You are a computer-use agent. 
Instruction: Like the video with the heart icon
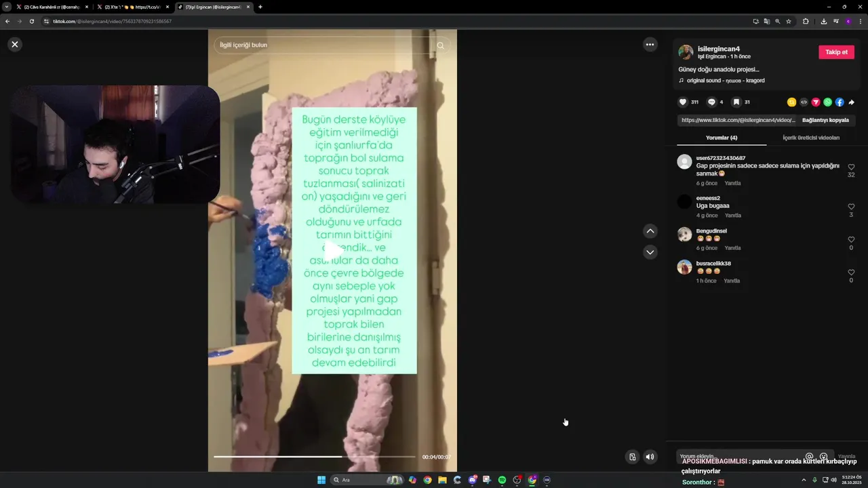683,102
